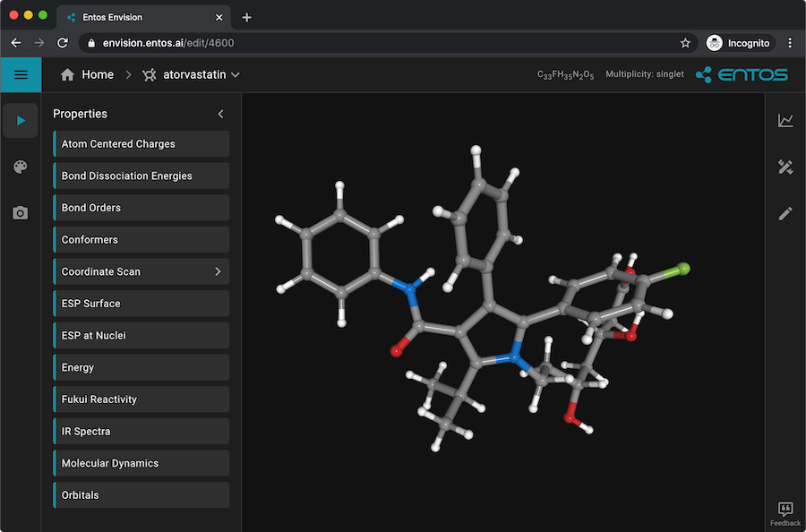Open Molecular Dynamics property
The image size is (806, 532).
pyautogui.click(x=141, y=463)
